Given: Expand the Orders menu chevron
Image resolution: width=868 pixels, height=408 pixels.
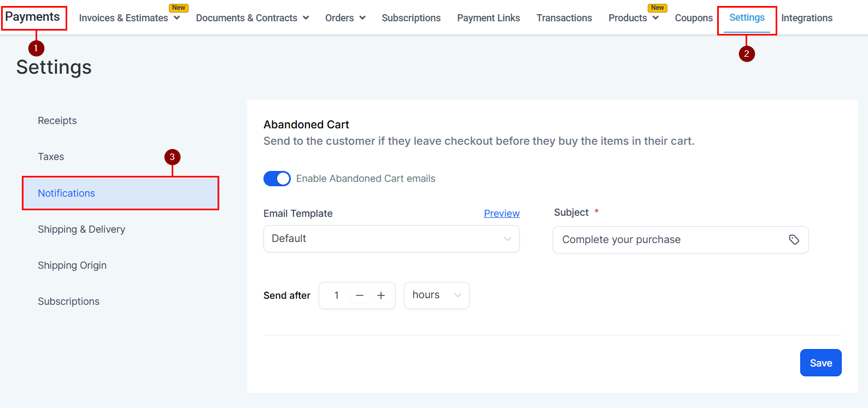Looking at the screenshot, I should point(362,18).
